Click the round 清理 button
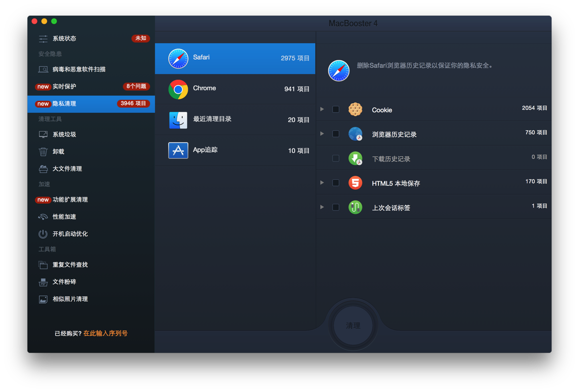 coord(353,325)
